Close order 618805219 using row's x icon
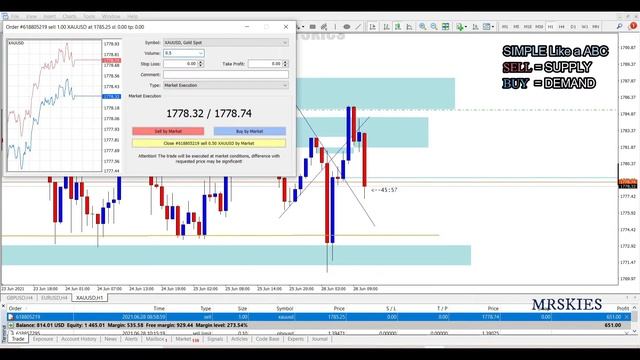Viewport: 640px width, 360px height. (627, 317)
